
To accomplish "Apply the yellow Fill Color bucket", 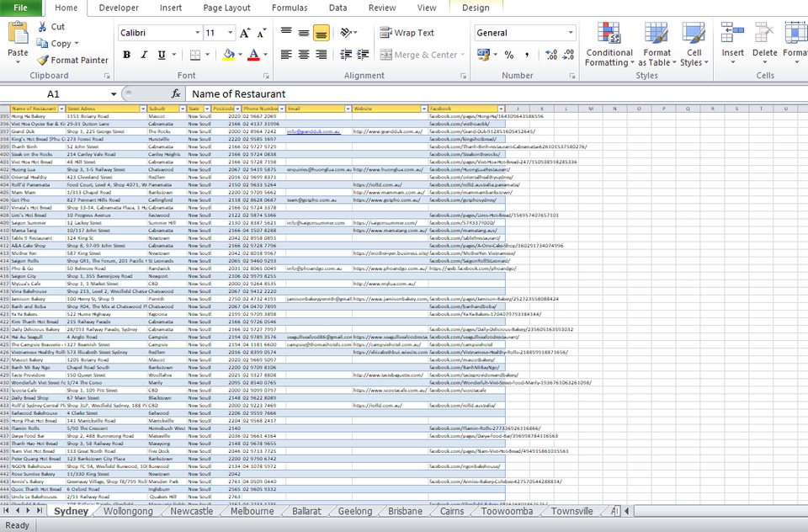I will click(228, 55).
